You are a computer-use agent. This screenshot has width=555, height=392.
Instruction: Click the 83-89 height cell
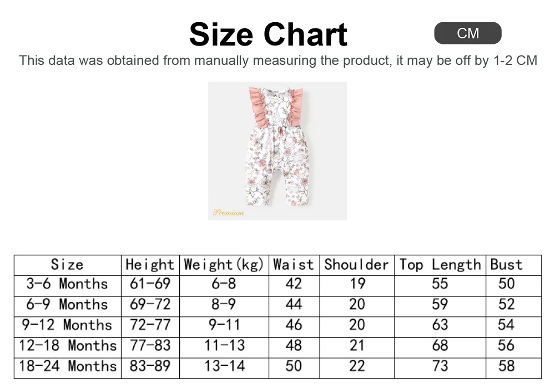pyautogui.click(x=150, y=366)
